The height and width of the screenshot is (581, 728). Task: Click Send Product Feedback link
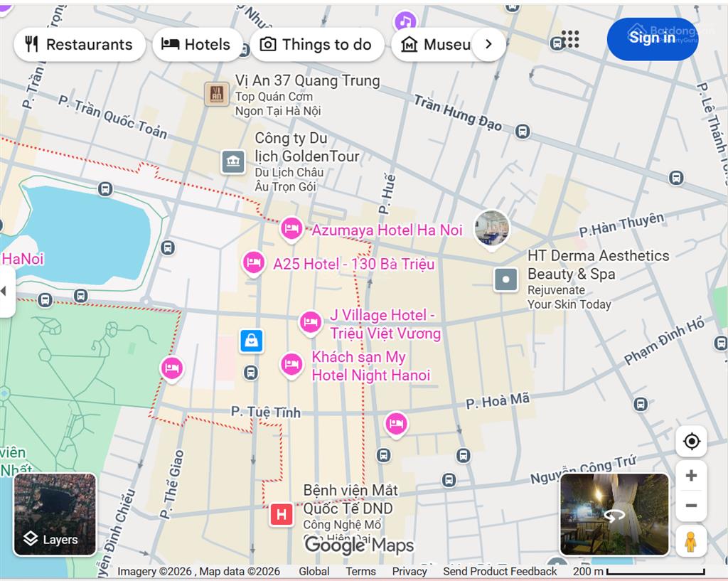pos(500,571)
